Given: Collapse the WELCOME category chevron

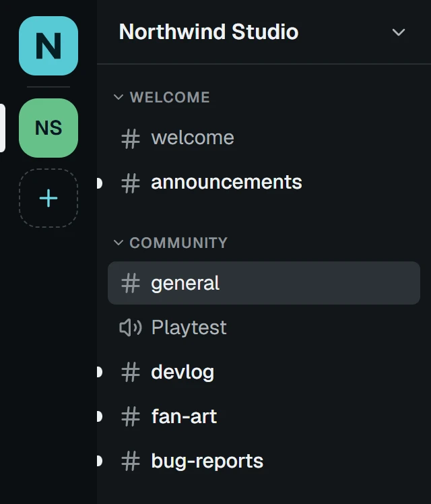Looking at the screenshot, I should pos(119,97).
